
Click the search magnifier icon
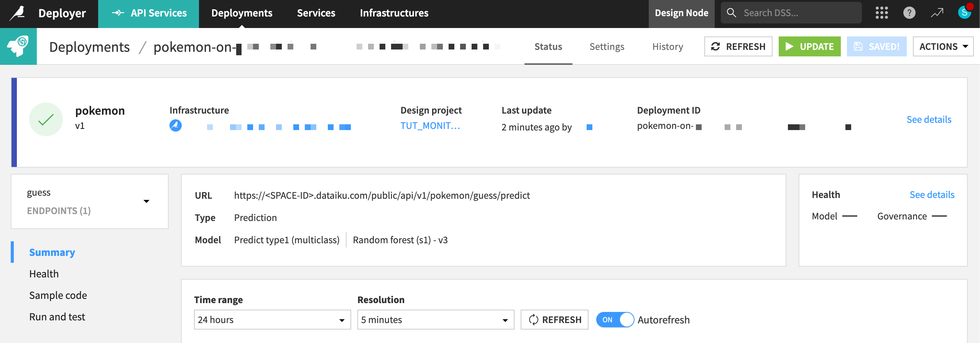pyautogui.click(x=731, y=13)
